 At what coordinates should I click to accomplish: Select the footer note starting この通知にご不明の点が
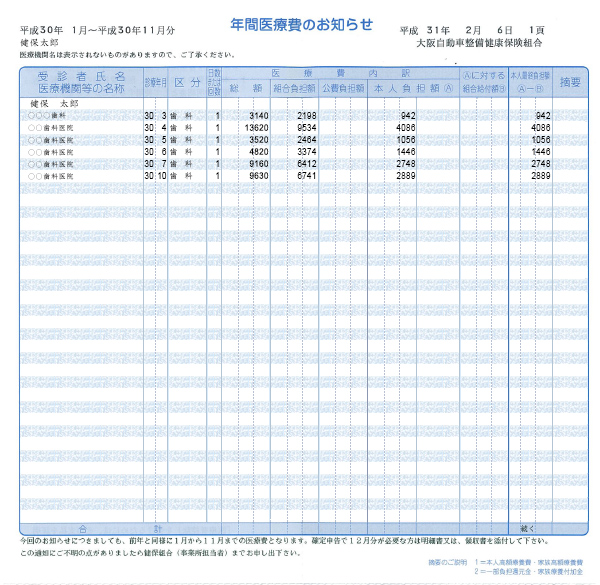coord(160,553)
